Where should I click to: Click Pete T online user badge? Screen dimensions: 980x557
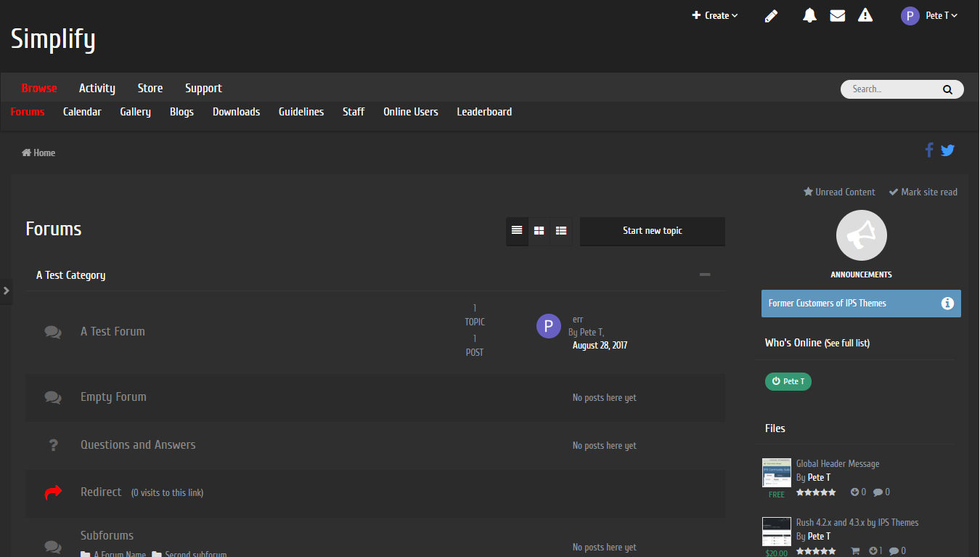click(788, 381)
